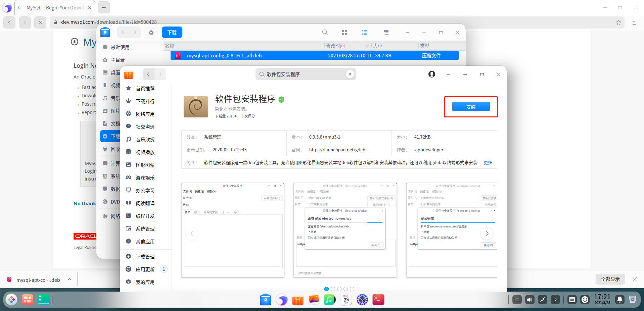The height and width of the screenshot is (311, 644).
Task: Open the music player from the dock
Action: (x=330, y=300)
